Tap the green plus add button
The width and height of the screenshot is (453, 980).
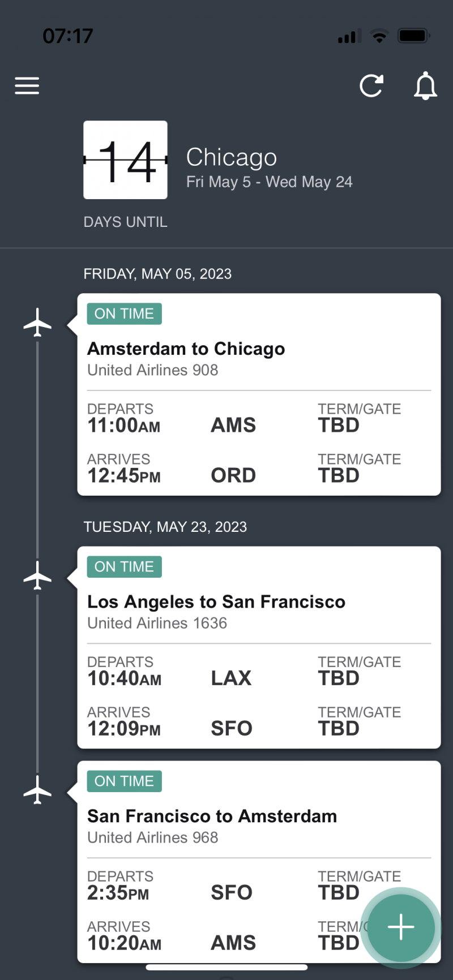point(401,927)
